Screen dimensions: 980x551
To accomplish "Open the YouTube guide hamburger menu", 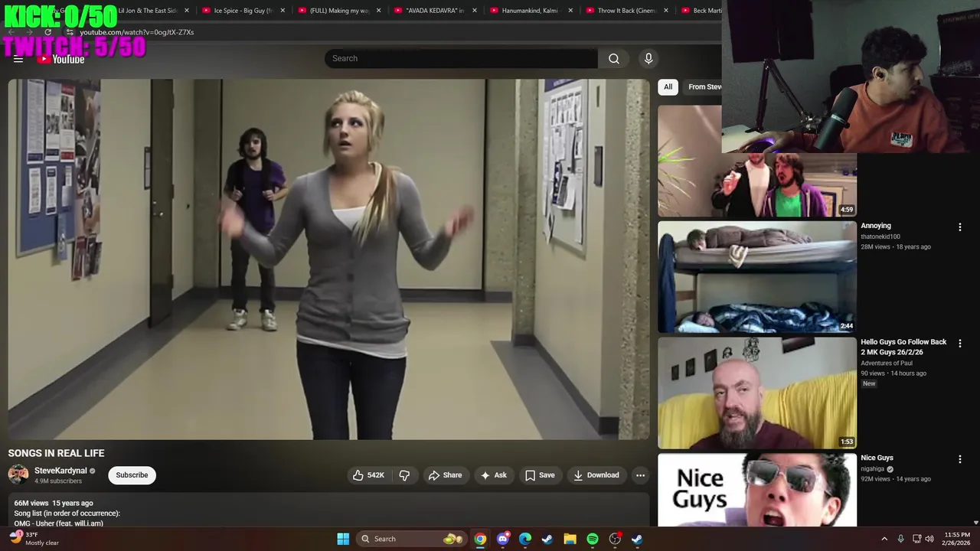I will (x=18, y=59).
